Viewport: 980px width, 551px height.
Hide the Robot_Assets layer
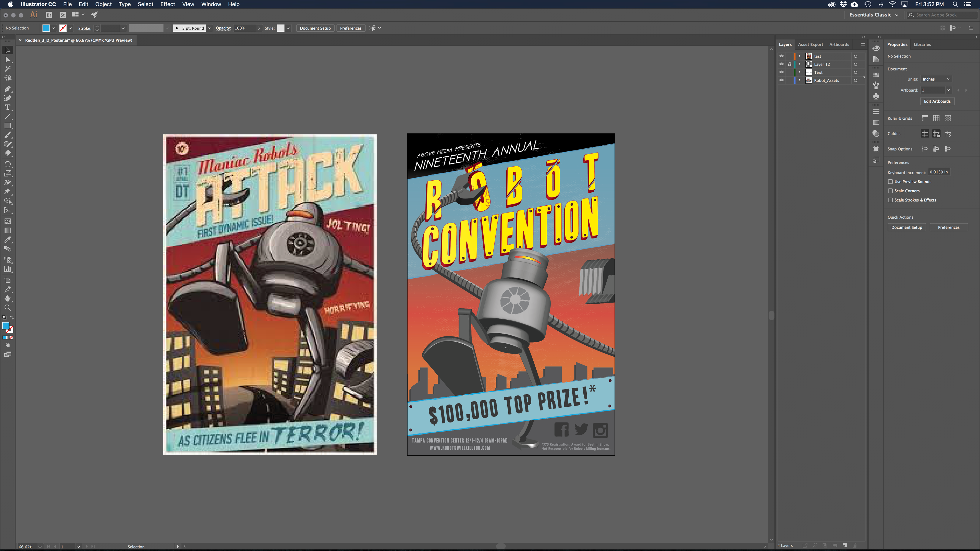(x=781, y=80)
